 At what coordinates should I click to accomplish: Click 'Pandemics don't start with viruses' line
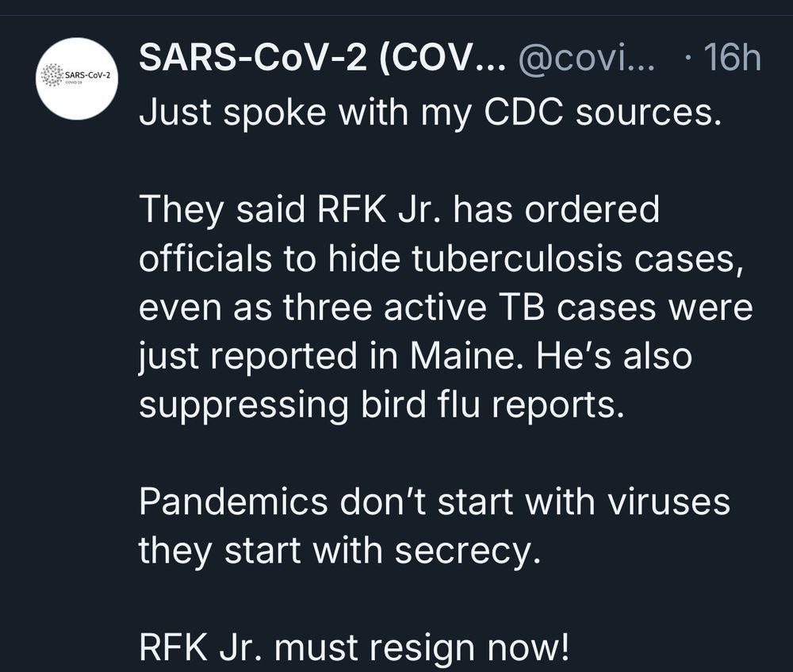click(x=435, y=502)
